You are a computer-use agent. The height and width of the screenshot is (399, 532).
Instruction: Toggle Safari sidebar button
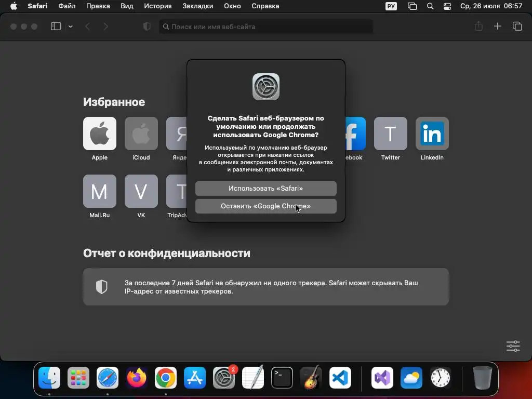(56, 26)
